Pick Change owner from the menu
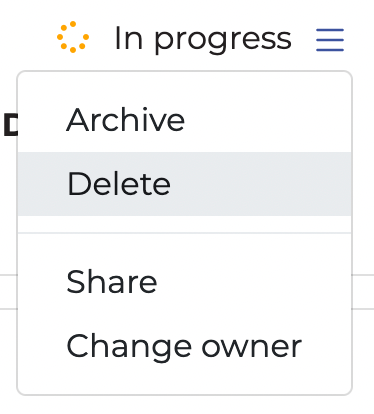 click(184, 346)
